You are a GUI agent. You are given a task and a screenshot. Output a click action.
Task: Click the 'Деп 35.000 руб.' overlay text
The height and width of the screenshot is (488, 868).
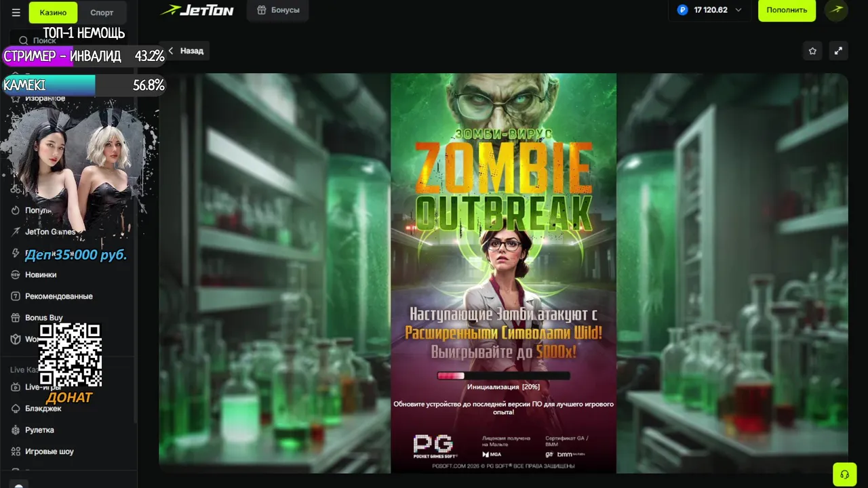76,256
